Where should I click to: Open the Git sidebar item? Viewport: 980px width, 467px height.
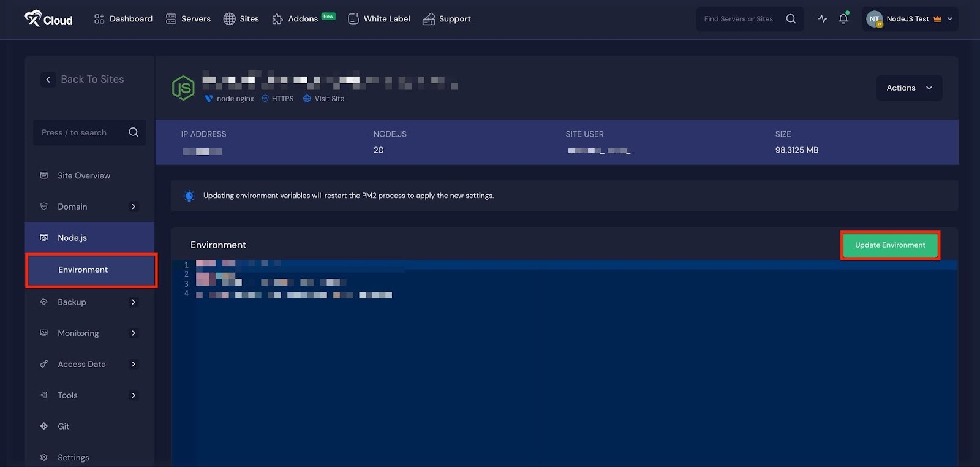pyautogui.click(x=63, y=427)
